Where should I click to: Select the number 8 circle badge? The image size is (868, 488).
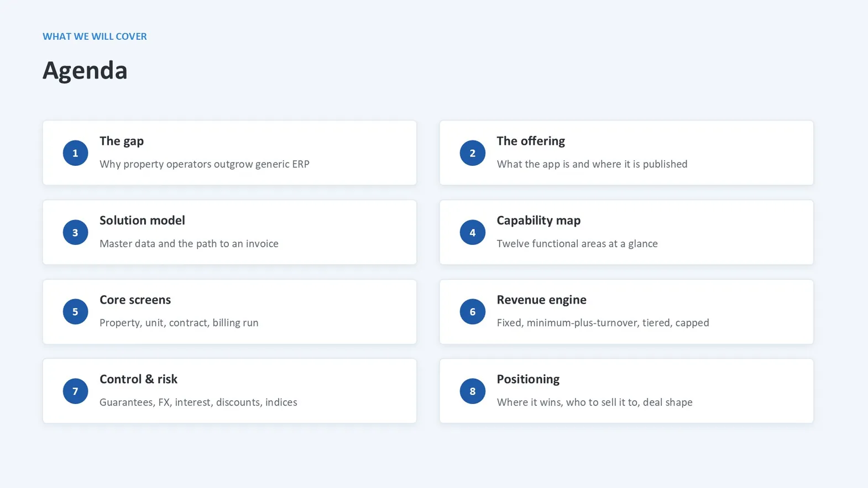click(x=472, y=391)
